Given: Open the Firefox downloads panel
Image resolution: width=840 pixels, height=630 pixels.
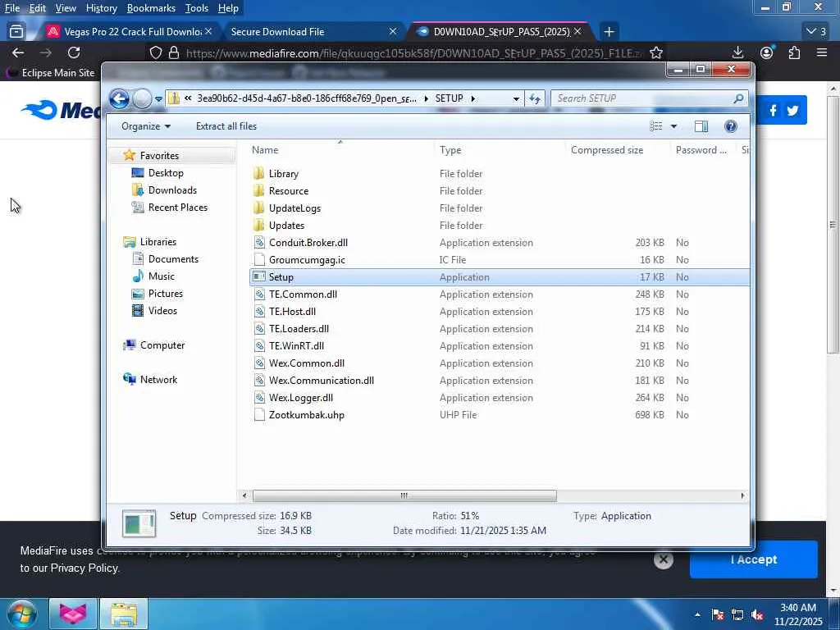Looking at the screenshot, I should coord(737,52).
